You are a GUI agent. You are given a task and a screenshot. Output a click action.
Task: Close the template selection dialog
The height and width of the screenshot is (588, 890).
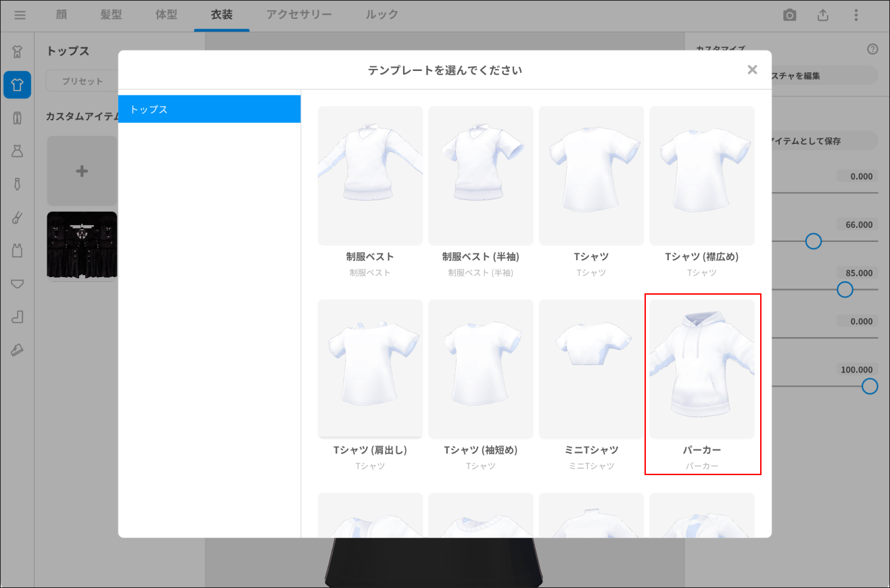coord(752,70)
